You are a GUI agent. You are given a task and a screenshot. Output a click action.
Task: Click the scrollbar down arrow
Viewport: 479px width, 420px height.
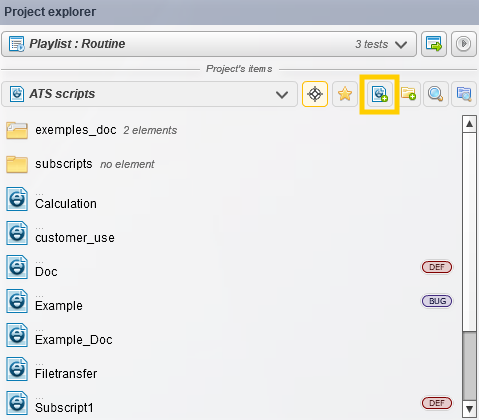pyautogui.click(x=469, y=409)
